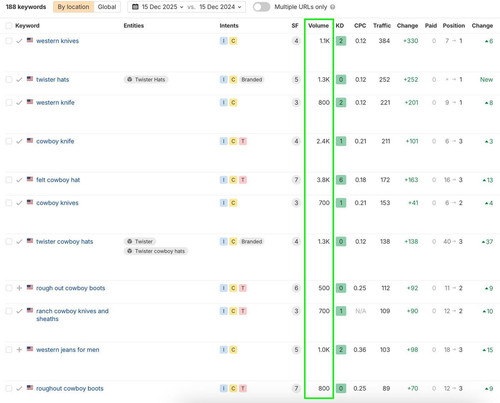The image size is (500, 403).
Task: Click the KD badge for western knives
Action: [x=341, y=41]
